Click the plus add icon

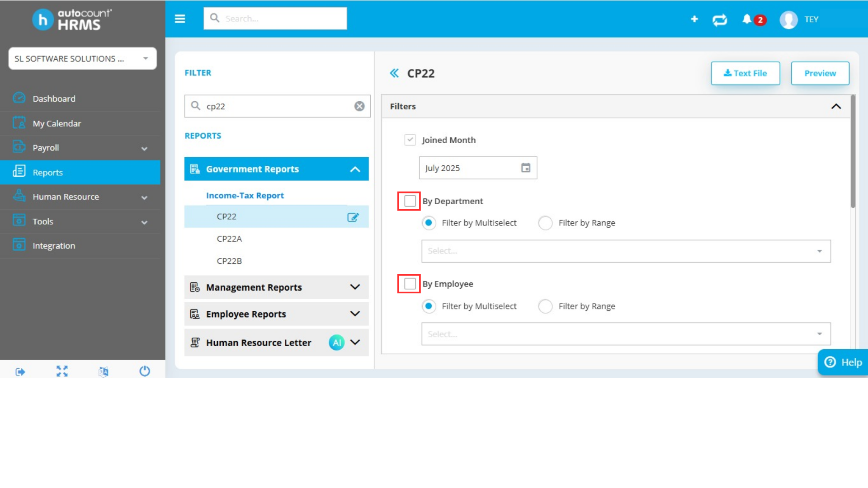694,19
